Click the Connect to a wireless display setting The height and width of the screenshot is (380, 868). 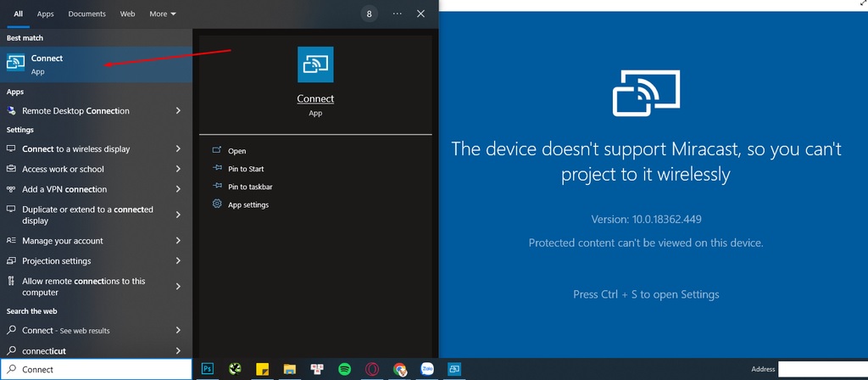pyautogui.click(x=75, y=149)
